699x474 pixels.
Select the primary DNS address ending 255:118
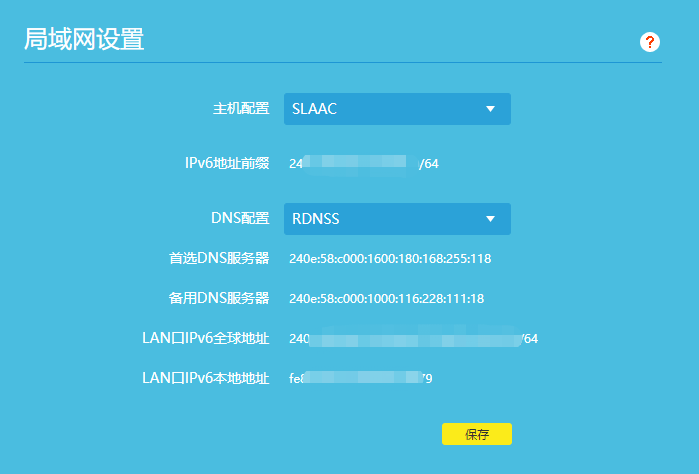[390, 259]
